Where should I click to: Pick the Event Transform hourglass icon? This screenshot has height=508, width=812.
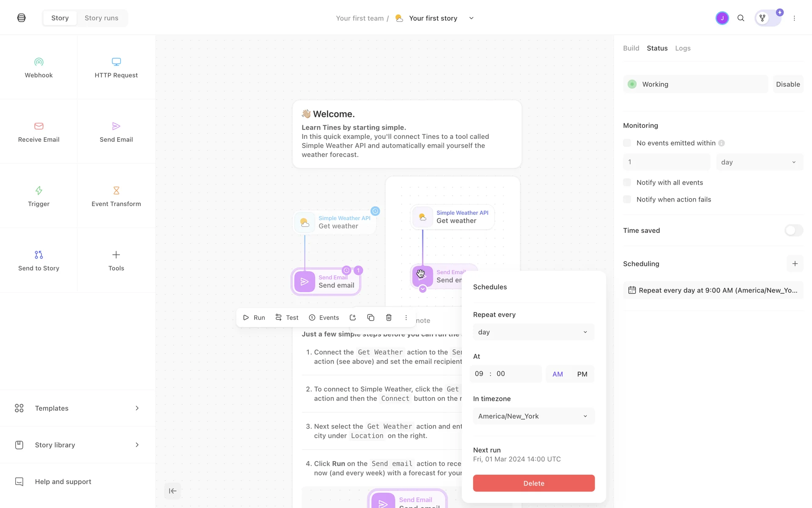116,190
